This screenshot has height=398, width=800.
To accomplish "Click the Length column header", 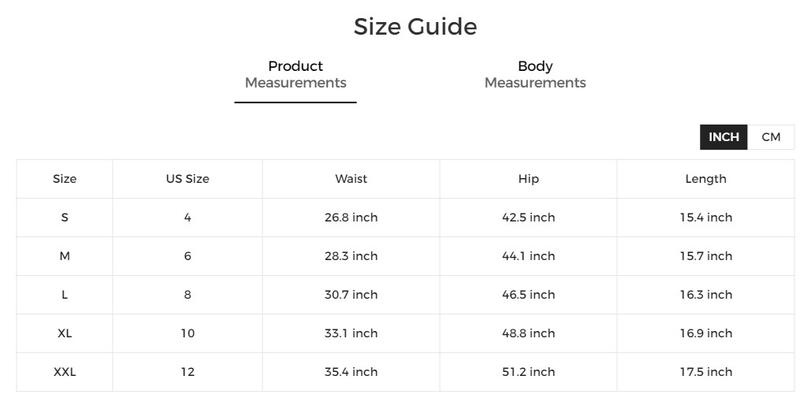I will pyautogui.click(x=706, y=179).
